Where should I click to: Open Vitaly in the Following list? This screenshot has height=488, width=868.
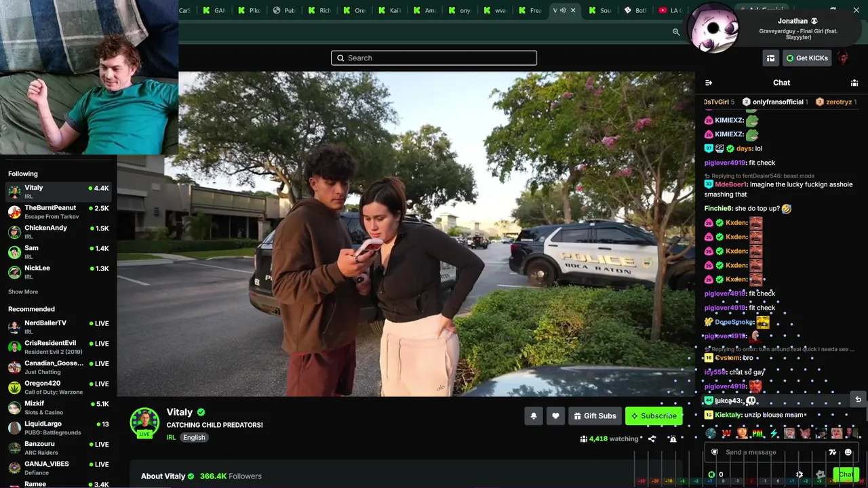point(58,192)
